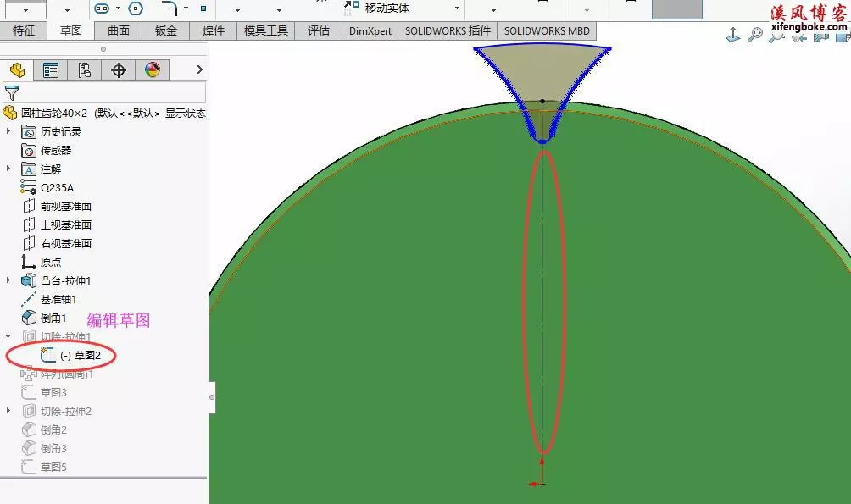Switch to the 草图 tab

70,30
